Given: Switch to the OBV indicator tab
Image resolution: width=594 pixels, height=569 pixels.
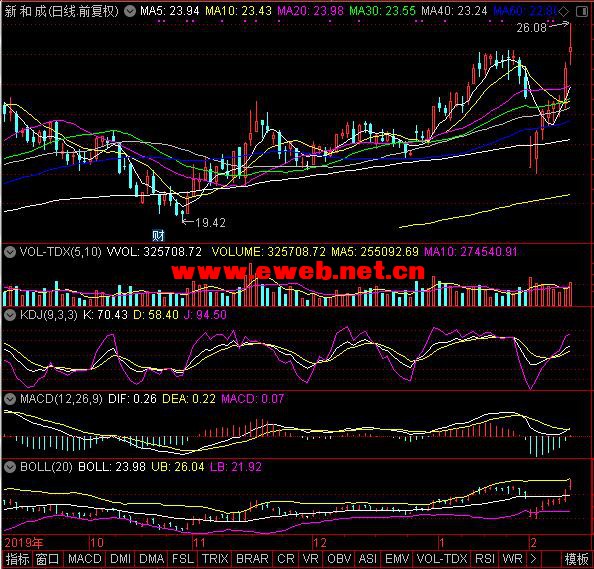Looking at the screenshot, I should pos(339,559).
